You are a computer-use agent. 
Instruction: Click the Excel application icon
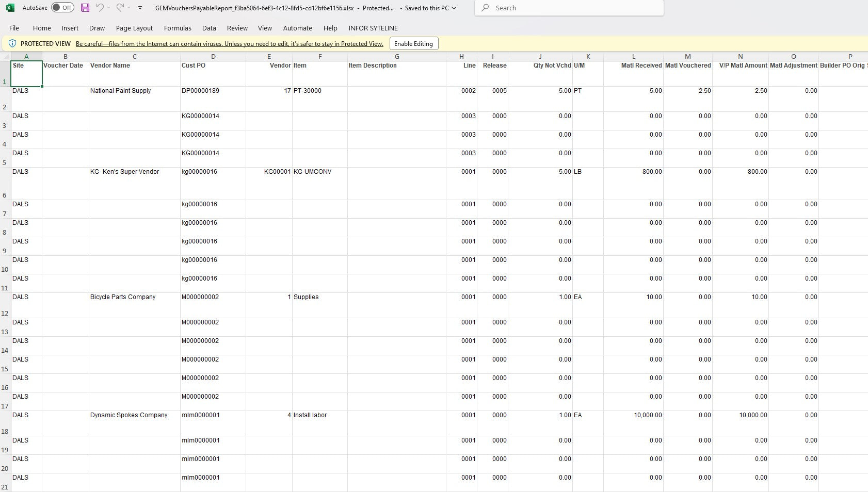(x=10, y=8)
